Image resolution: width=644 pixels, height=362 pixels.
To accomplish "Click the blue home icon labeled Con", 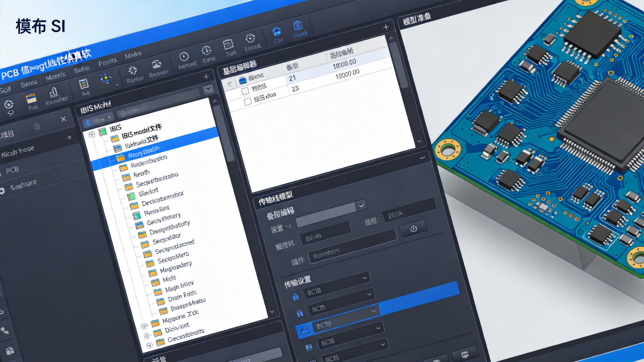I will [277, 31].
